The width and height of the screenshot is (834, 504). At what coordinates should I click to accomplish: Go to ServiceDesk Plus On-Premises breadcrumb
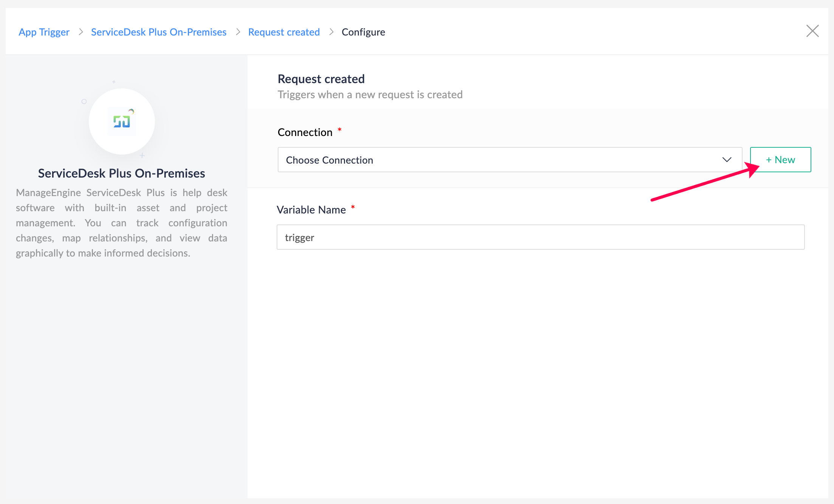(159, 32)
